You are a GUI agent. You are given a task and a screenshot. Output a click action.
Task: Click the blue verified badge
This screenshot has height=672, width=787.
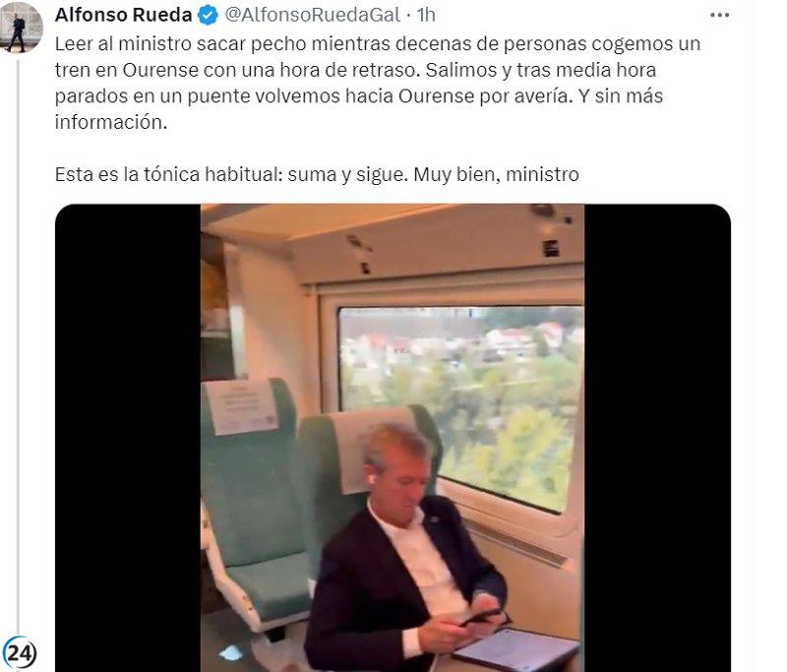pyautogui.click(x=208, y=16)
